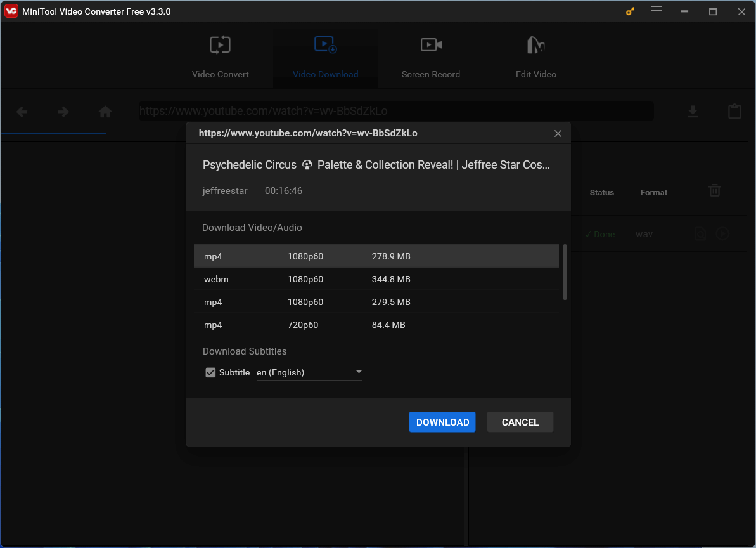Click the navigate-to-file icon on the wav row
This screenshot has height=548, width=756.
pyautogui.click(x=700, y=234)
